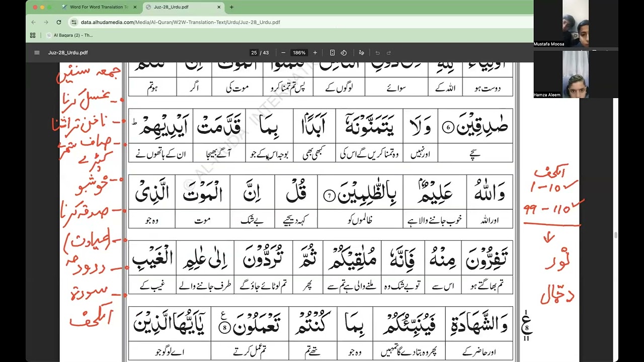Close the Word For Word Translation tab
This screenshot has height=362, width=644.
click(x=136, y=7)
